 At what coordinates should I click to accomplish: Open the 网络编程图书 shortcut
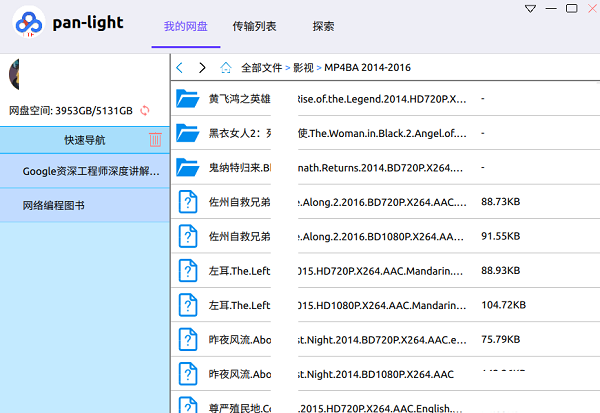tap(85, 206)
